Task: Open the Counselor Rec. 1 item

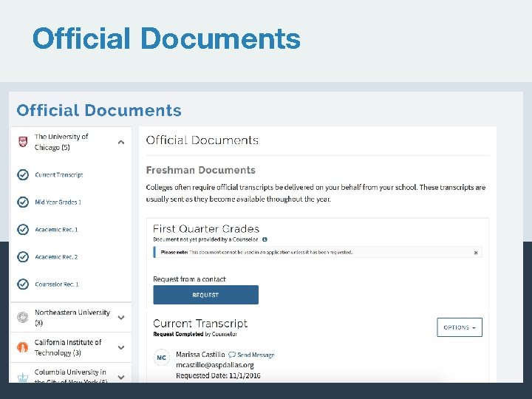Action: [x=57, y=284]
